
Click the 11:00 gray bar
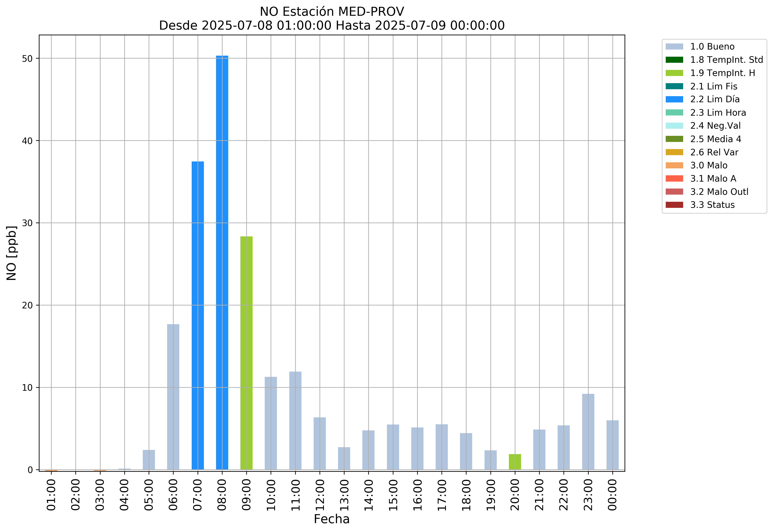[295, 421]
